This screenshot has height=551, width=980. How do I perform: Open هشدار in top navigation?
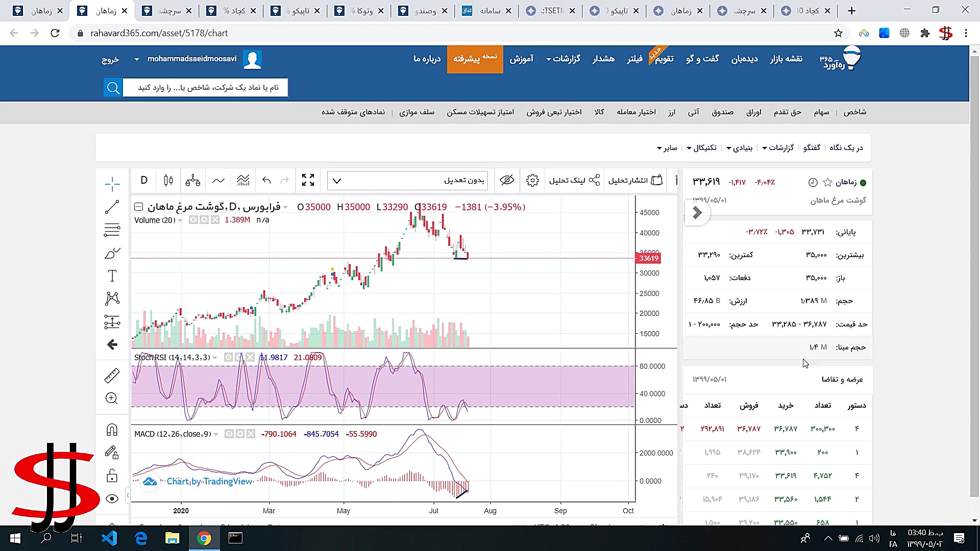pos(603,59)
